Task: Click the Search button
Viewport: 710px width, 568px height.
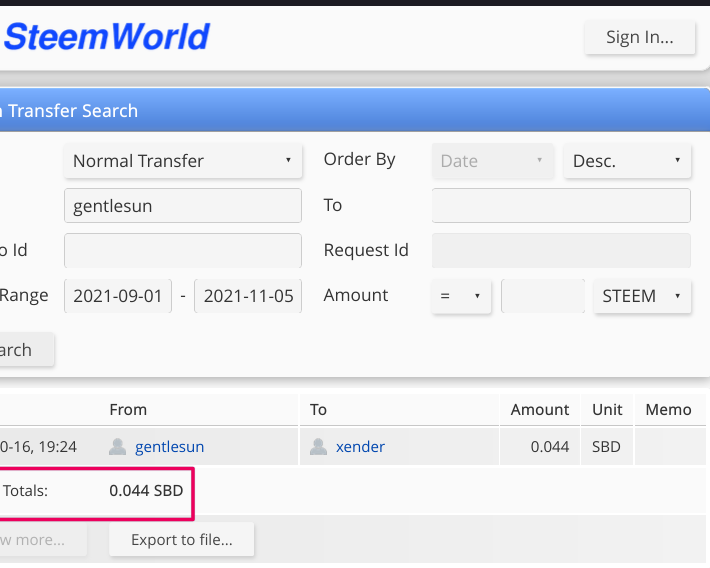Action: point(25,350)
